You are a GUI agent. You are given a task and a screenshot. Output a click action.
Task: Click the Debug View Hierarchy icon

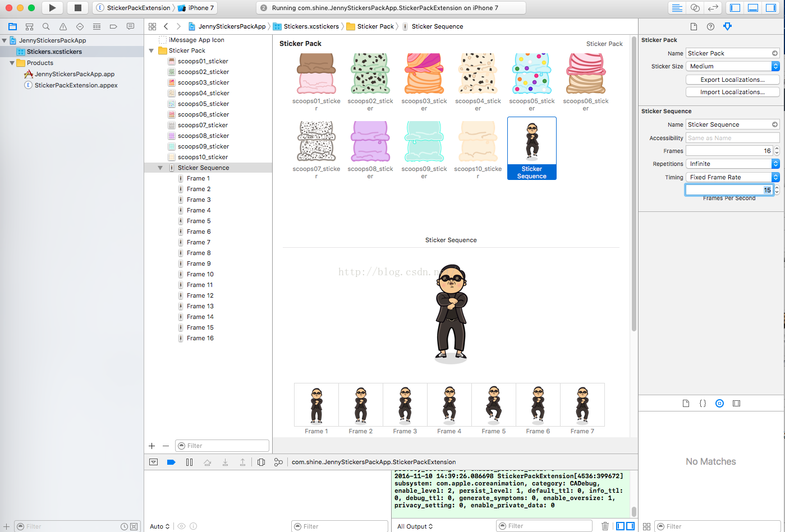261,462
